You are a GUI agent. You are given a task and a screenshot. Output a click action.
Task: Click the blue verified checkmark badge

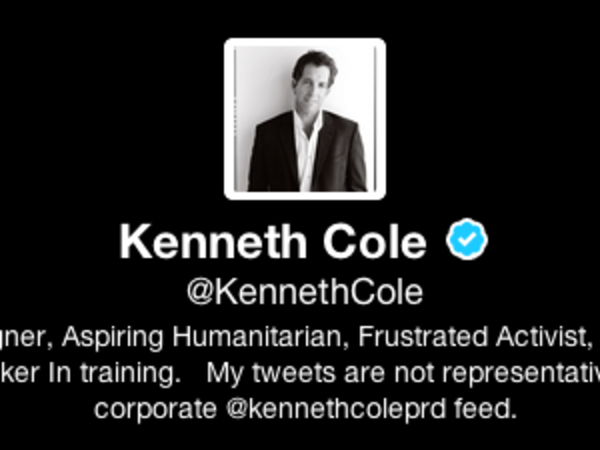[466, 239]
